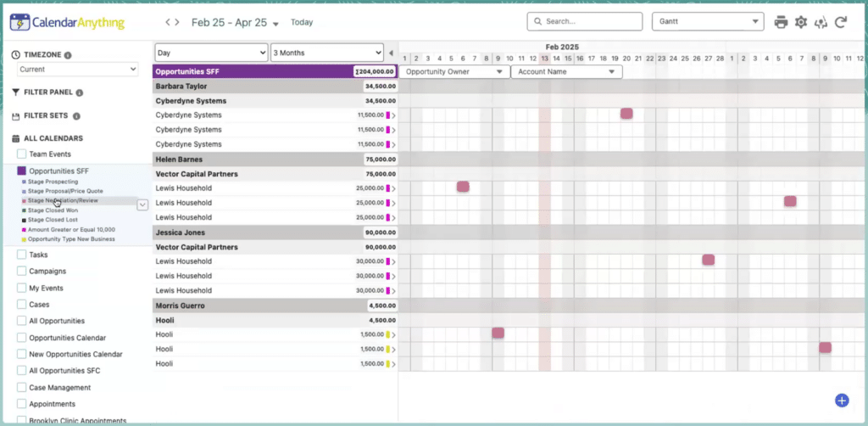Click the 204,000.00 total amount

pos(375,72)
